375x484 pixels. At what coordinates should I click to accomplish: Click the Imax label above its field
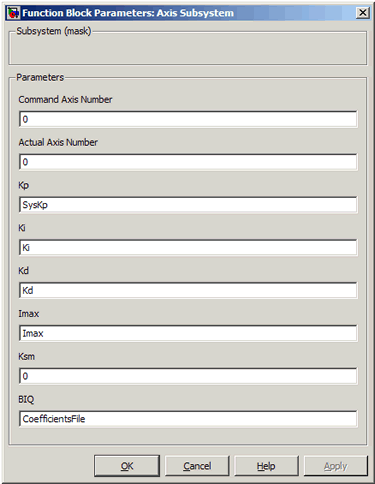point(29,314)
